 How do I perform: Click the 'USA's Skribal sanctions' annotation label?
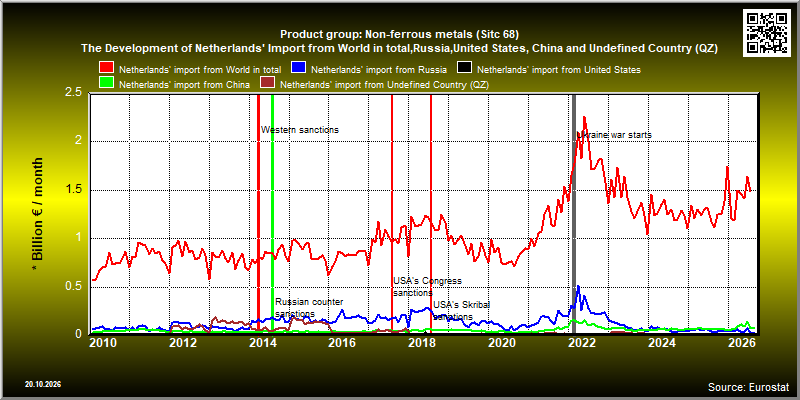pos(461,311)
